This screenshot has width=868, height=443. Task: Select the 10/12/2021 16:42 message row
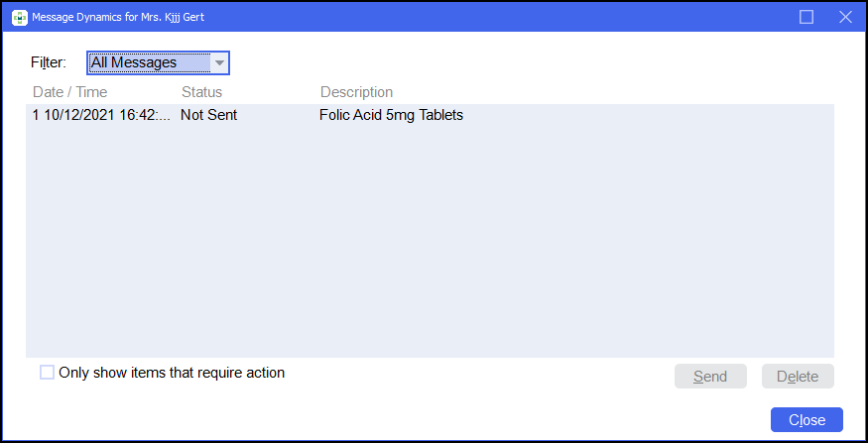[100, 115]
